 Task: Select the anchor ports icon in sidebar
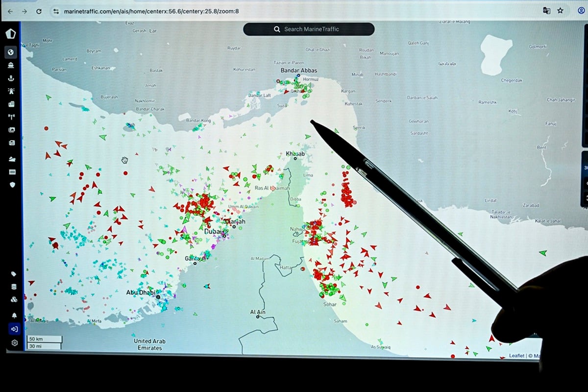point(12,78)
